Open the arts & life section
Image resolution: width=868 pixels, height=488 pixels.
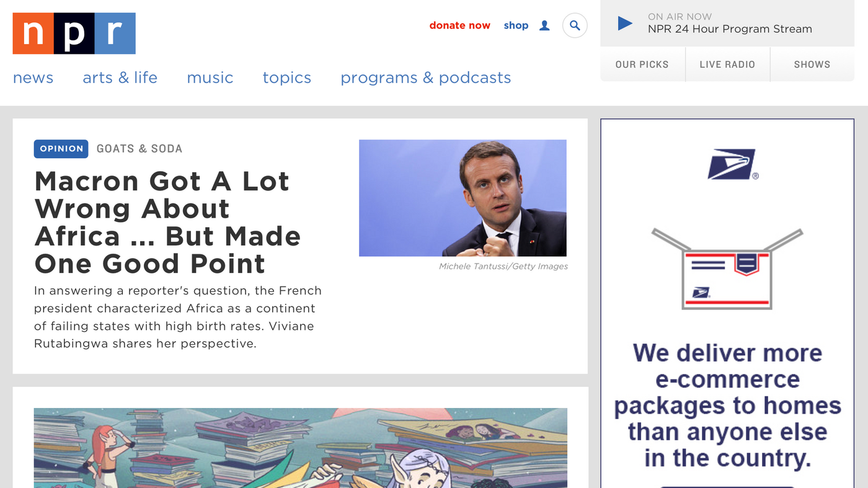coord(120,77)
